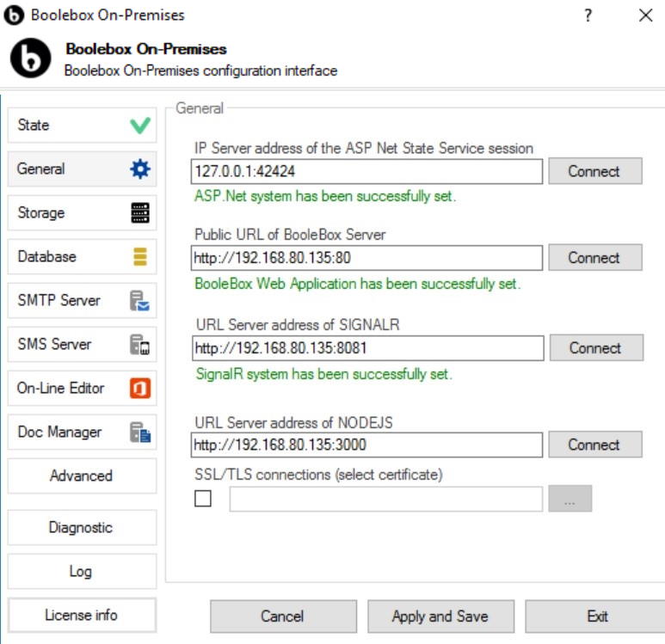Click 'BooleBox Web Application has been successfully set.' message
Screen dimensions: 665x644
[358, 284]
